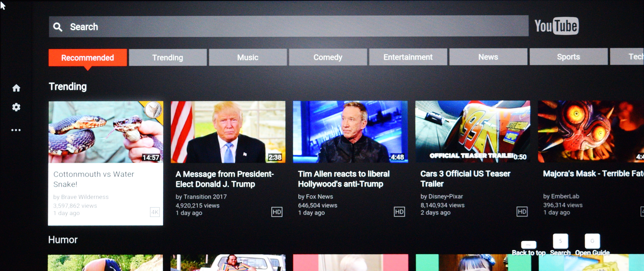Click the esc key Back to top icon
644x271 pixels.
tap(529, 244)
